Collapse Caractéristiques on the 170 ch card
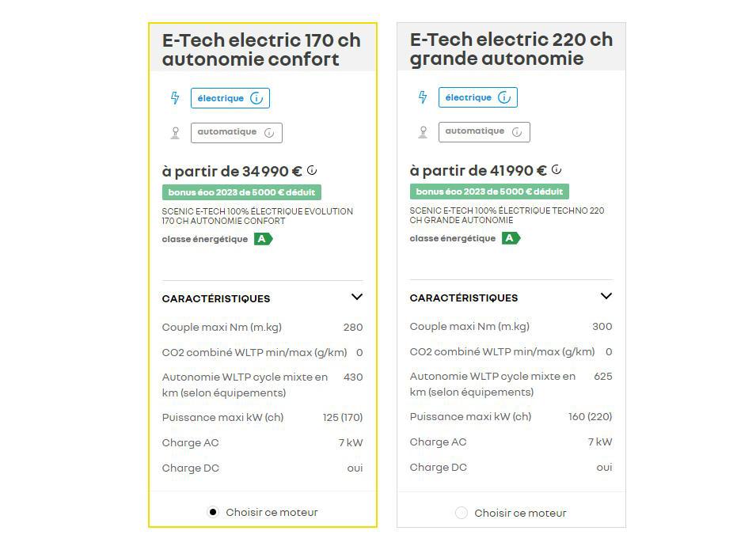Viewport: 756px width, 546px height. pyautogui.click(x=357, y=297)
